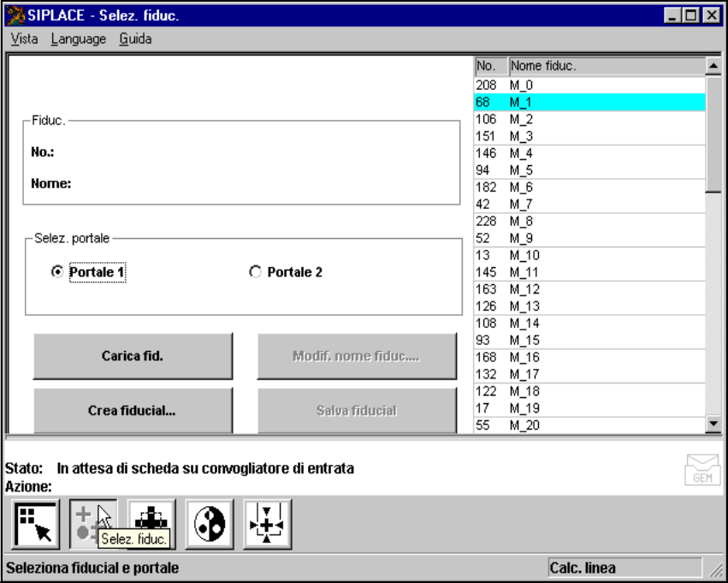
Task: Select fiducial row M_9
Action: 589,238
